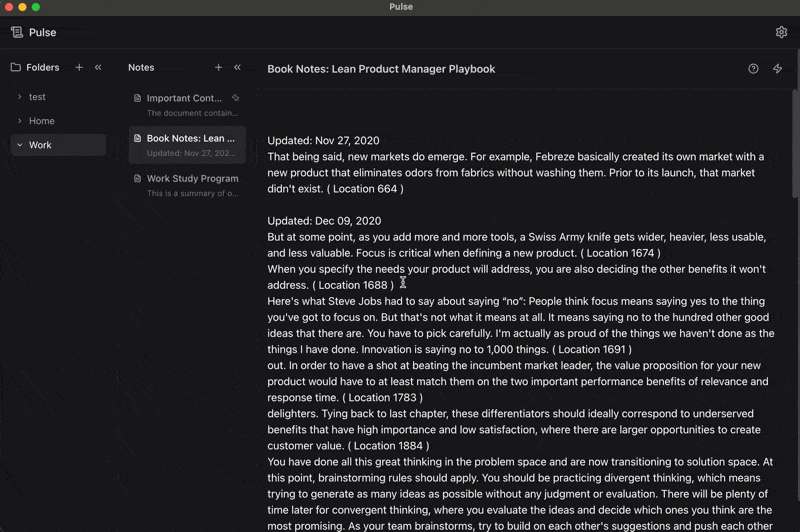Click the lightning bolt quick action icon
Viewport: 800px width, 532px height.
(x=778, y=69)
